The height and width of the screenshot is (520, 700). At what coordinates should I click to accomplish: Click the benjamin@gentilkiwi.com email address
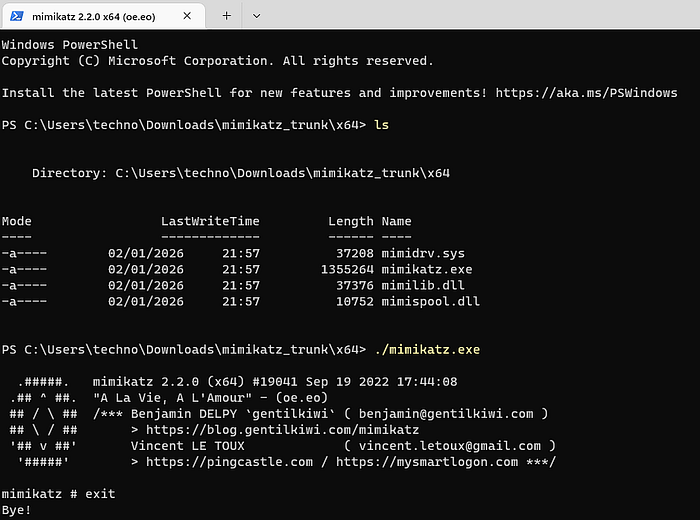coord(446,414)
